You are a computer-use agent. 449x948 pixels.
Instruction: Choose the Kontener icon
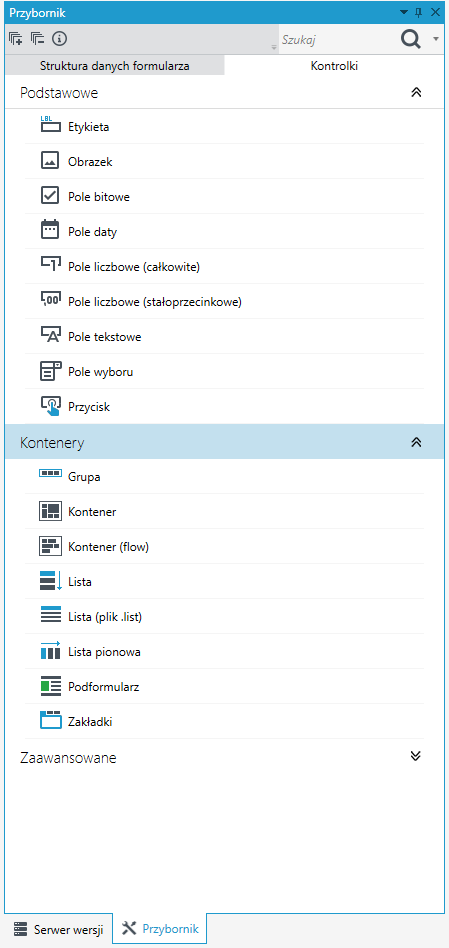(x=51, y=511)
